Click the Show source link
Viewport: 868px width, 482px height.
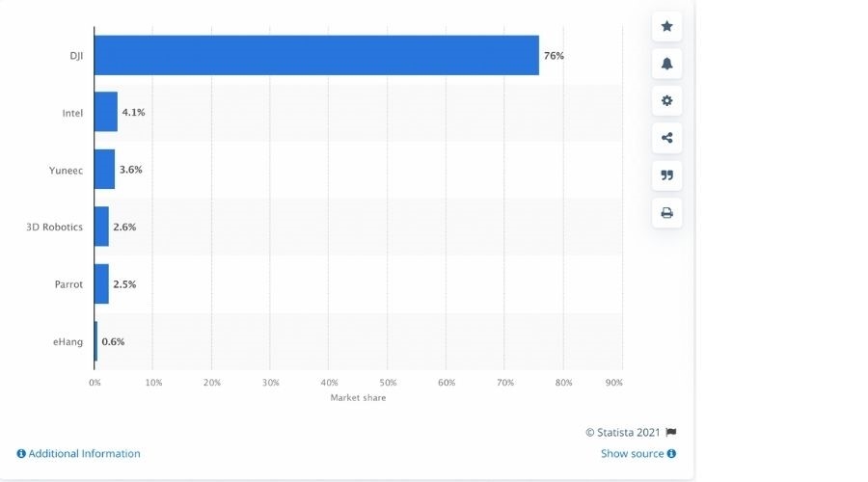[x=632, y=453]
